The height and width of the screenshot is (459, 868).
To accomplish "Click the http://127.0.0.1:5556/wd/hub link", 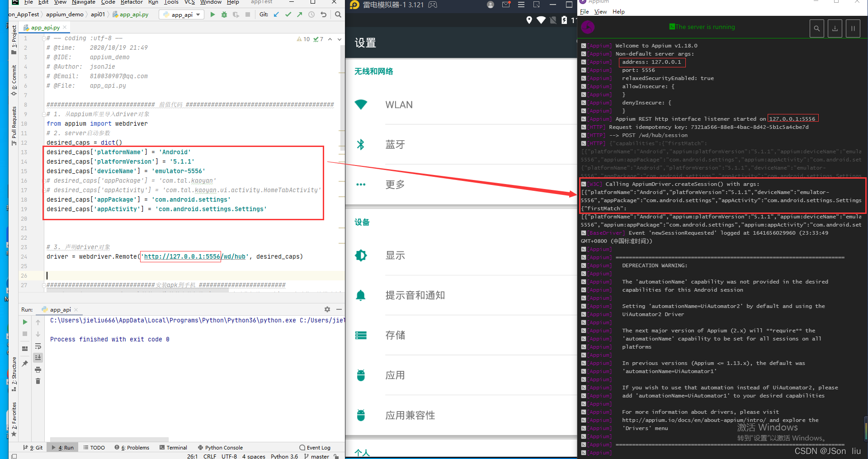I will point(195,256).
